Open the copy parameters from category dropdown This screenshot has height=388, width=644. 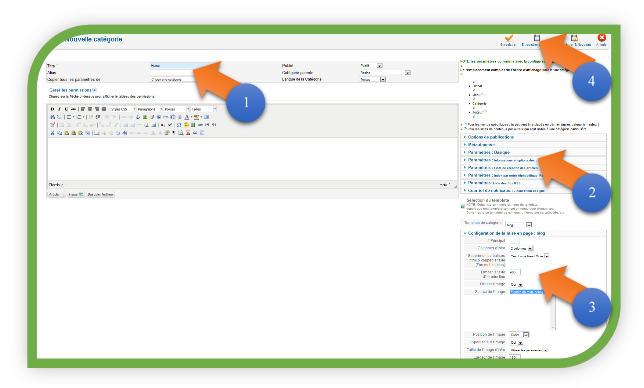pos(171,80)
